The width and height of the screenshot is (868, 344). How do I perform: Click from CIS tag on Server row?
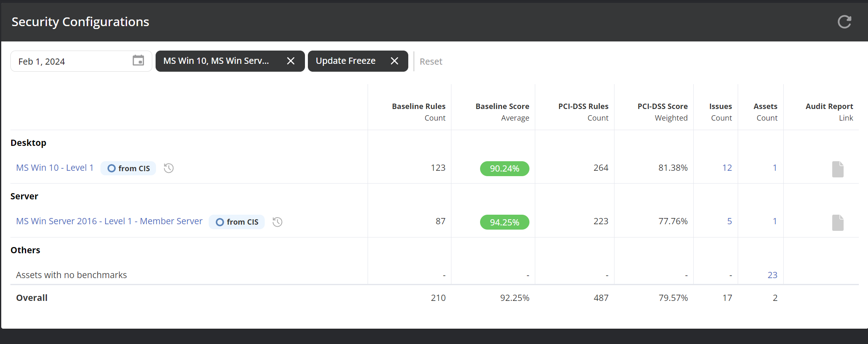(237, 222)
